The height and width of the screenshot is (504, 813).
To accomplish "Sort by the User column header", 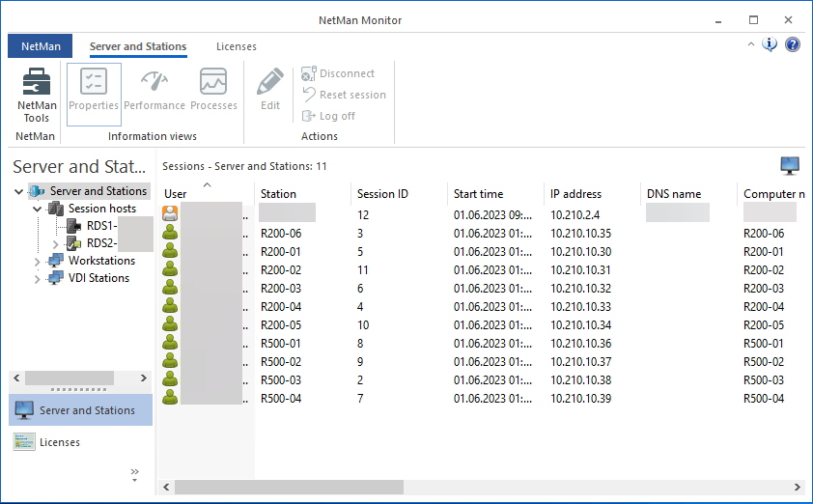I will [x=206, y=193].
